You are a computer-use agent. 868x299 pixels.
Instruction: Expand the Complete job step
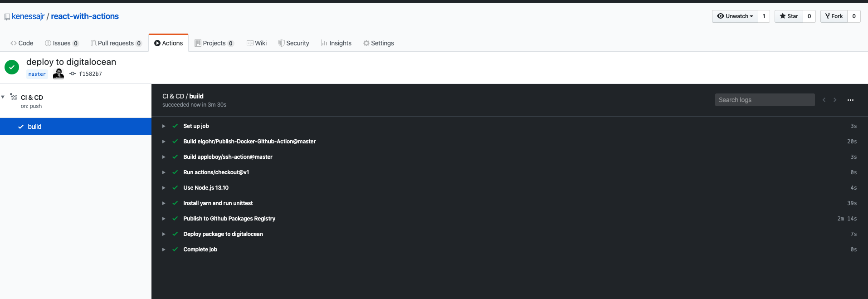tap(164, 250)
